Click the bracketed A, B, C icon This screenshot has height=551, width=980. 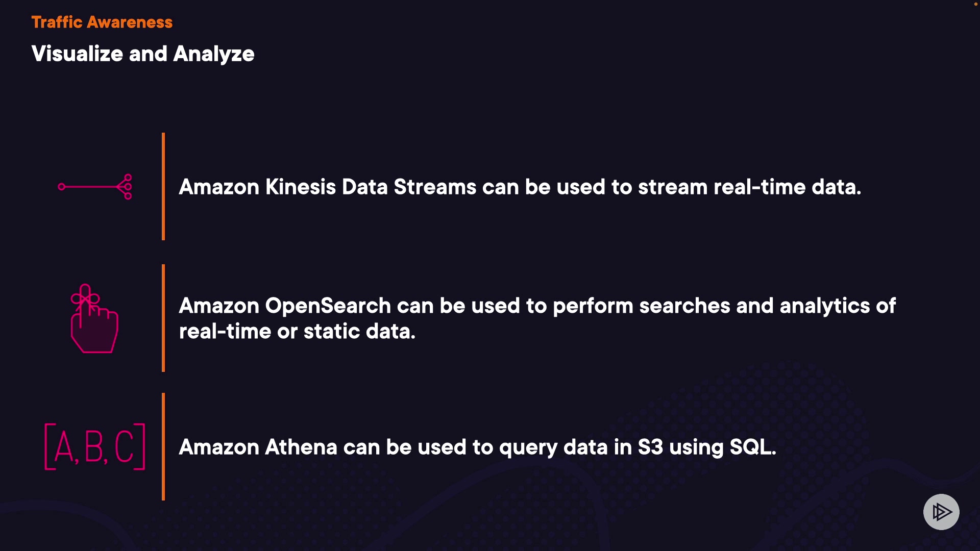(95, 446)
